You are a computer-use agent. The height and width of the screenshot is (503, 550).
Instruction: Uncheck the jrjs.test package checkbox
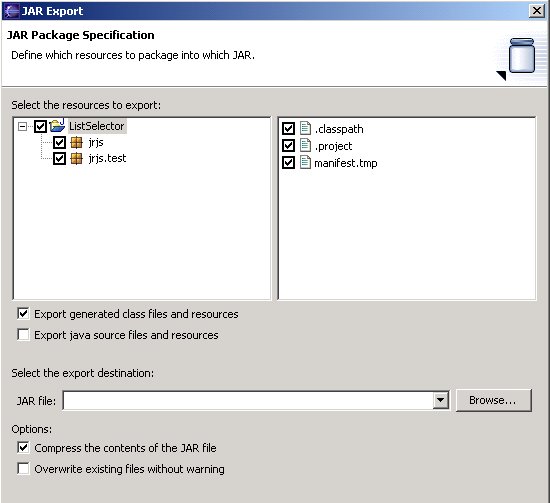pyautogui.click(x=59, y=159)
